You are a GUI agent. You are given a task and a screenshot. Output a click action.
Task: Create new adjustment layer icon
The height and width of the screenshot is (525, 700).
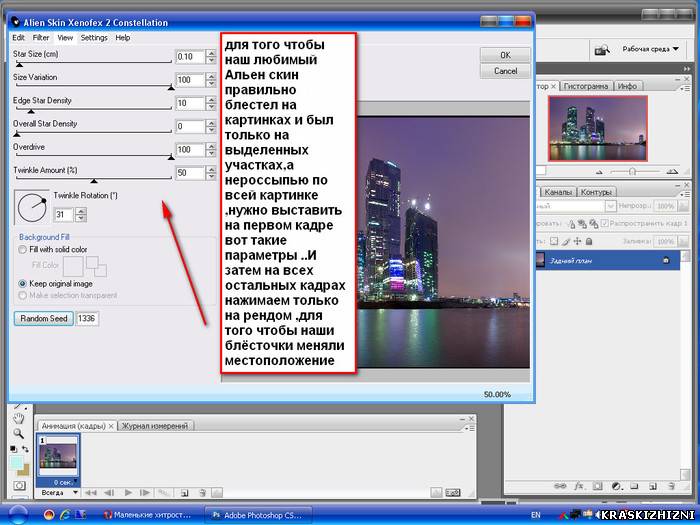617,486
